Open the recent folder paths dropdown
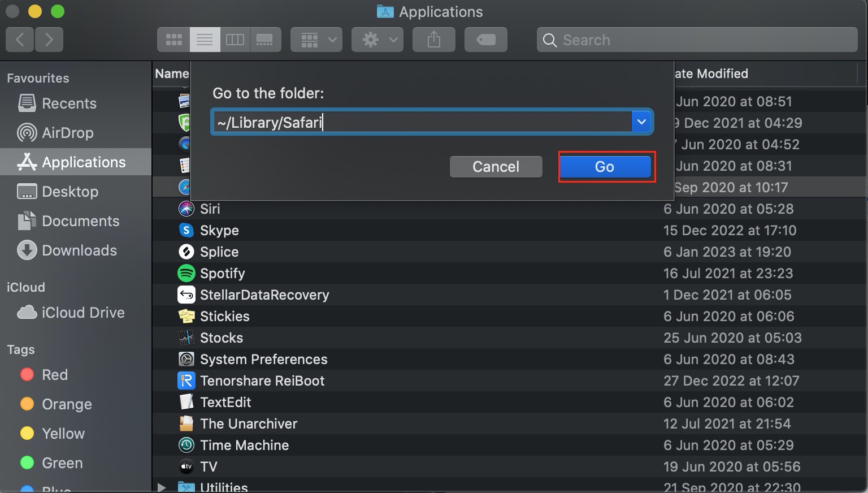 point(641,122)
